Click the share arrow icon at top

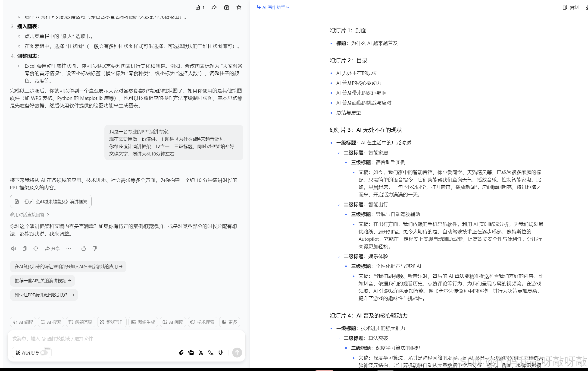coord(214,7)
